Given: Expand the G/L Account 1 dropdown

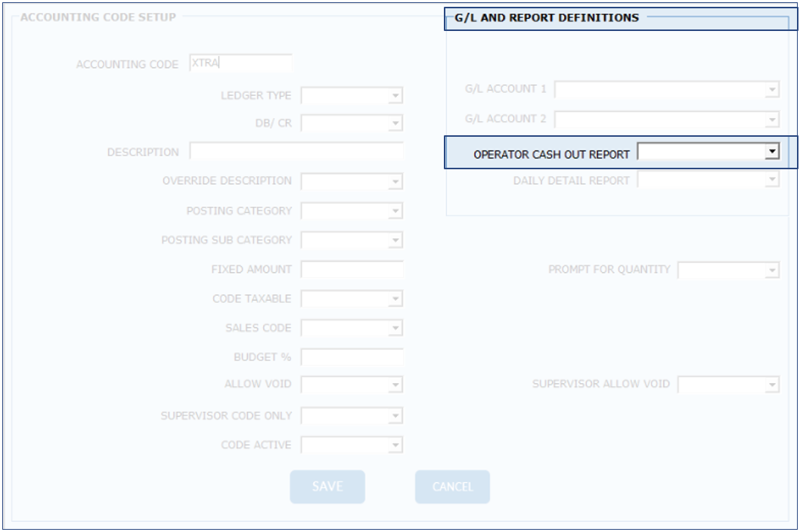Looking at the screenshot, I should [x=771, y=90].
